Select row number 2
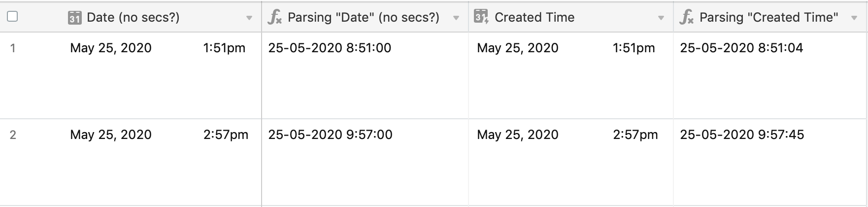 (x=13, y=135)
